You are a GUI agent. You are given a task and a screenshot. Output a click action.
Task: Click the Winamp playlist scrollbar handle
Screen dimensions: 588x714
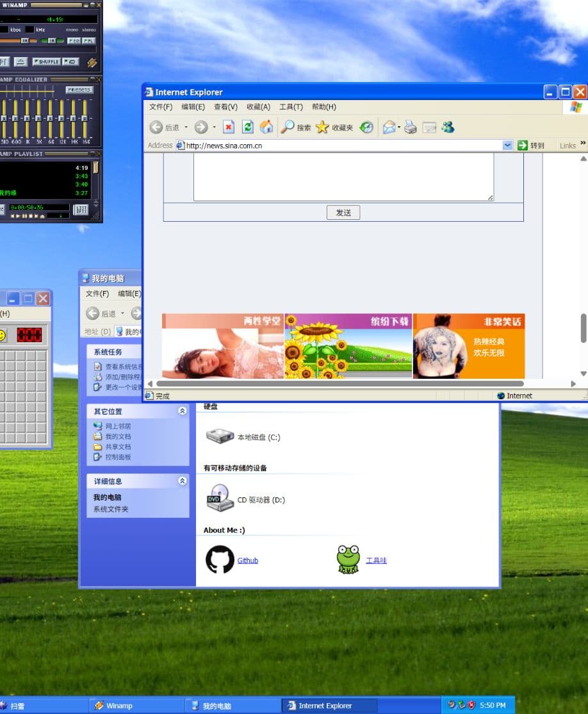[x=95, y=167]
